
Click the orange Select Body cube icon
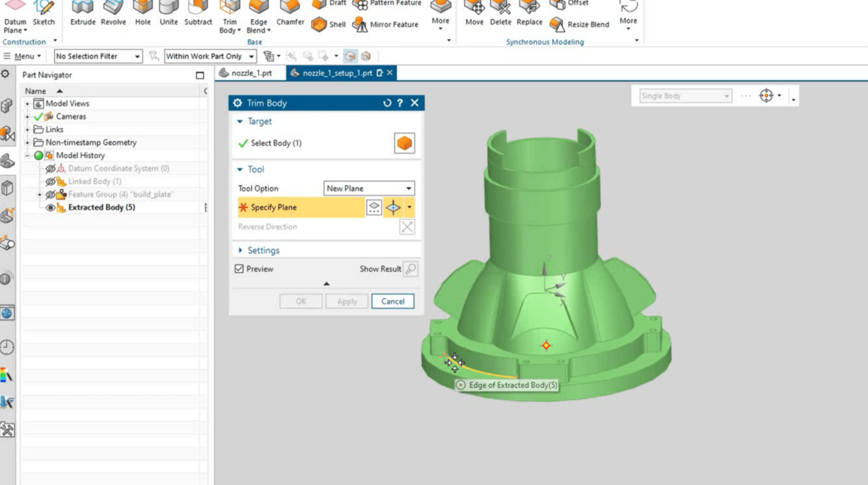pos(404,143)
